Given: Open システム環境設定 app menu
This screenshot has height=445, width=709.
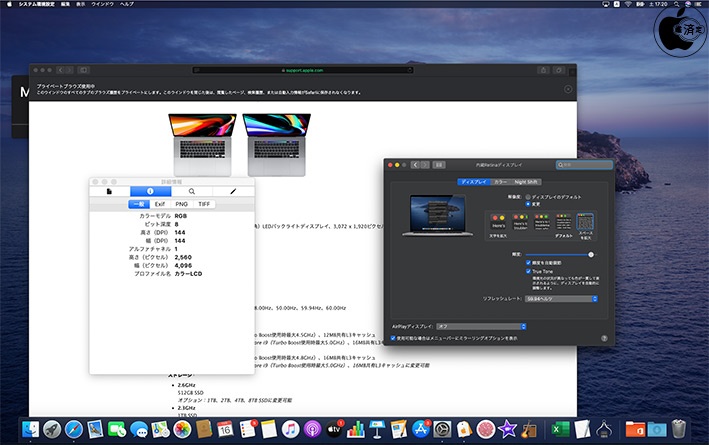Looking at the screenshot, I should point(36,4).
